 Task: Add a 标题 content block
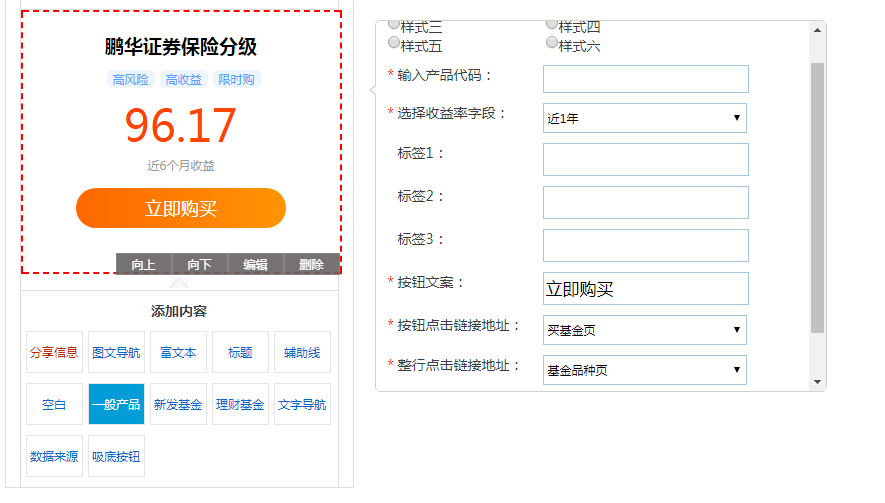(240, 352)
